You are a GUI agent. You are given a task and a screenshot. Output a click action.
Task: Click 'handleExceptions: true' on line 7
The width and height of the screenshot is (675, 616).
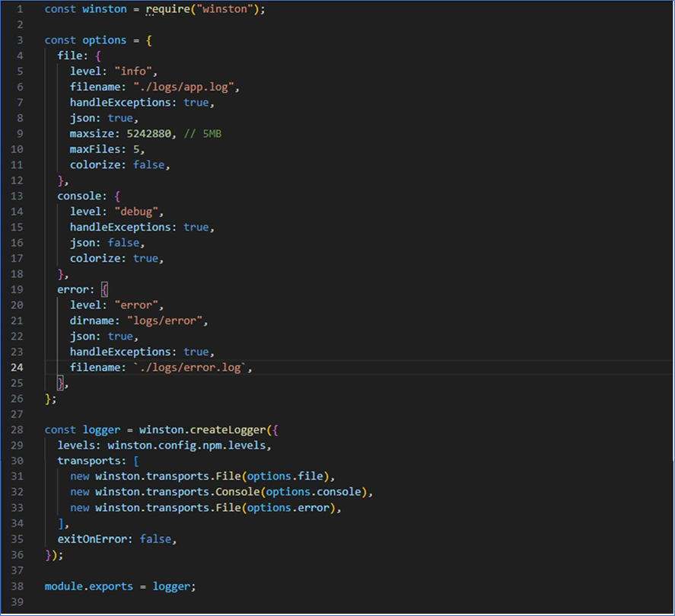(139, 103)
